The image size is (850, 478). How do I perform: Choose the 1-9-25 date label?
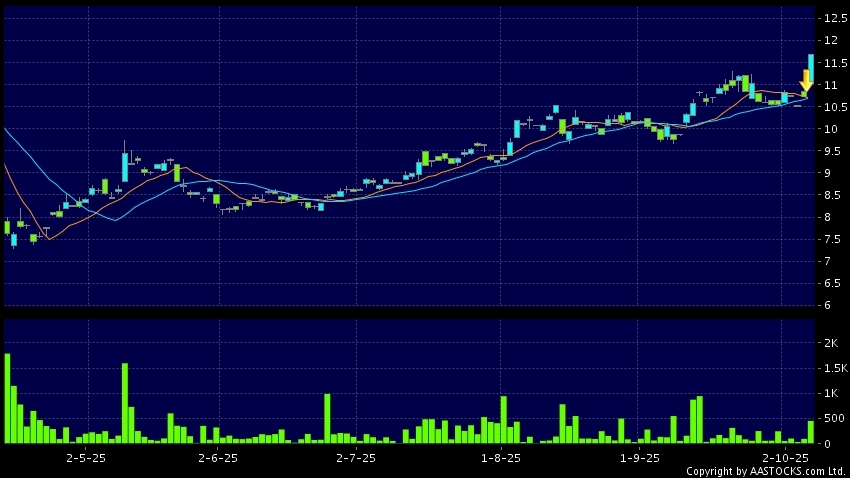point(640,458)
